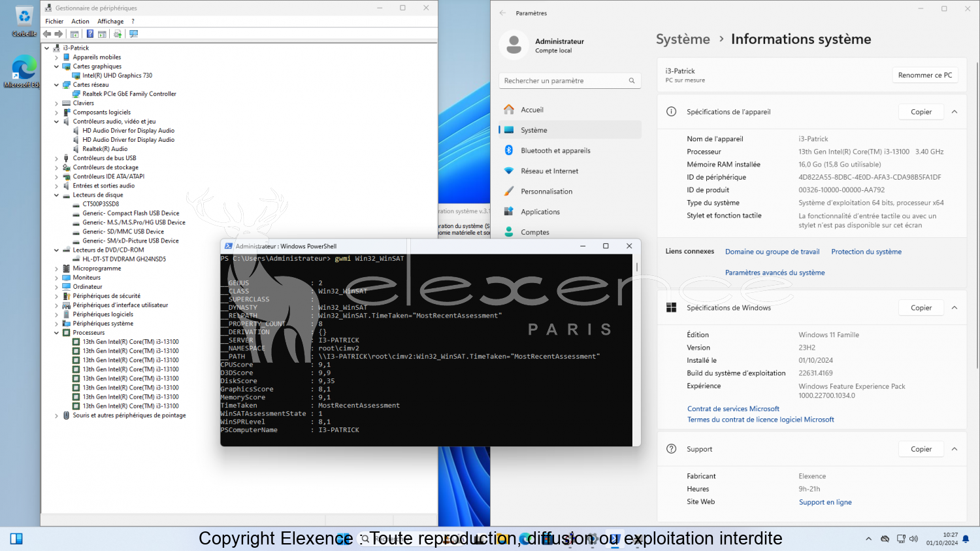Screen dimensions: 980x551
Task: Collapse the Processeurs node
Action: coord(56,333)
